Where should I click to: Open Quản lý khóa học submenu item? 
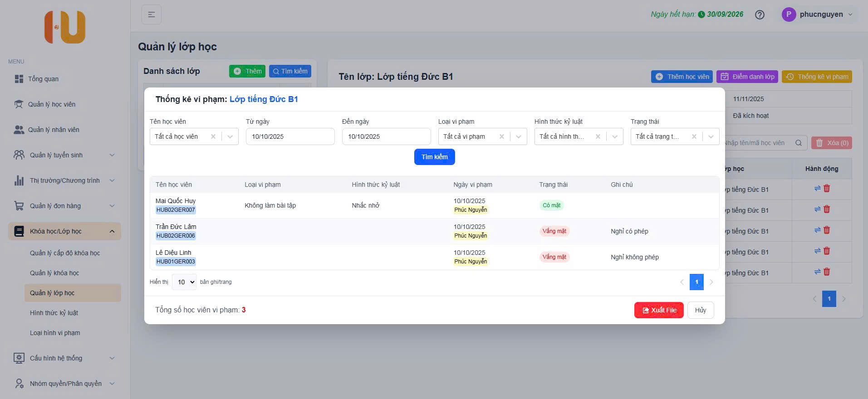point(54,273)
